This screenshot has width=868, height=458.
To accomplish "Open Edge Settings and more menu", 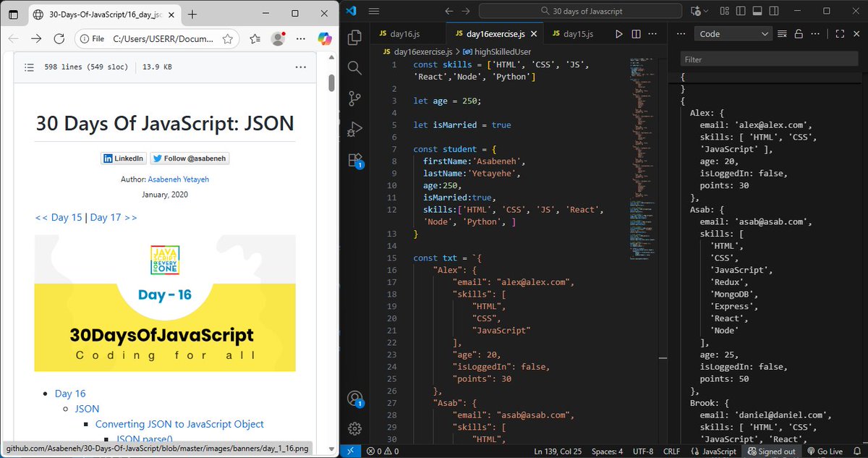I will [x=301, y=39].
